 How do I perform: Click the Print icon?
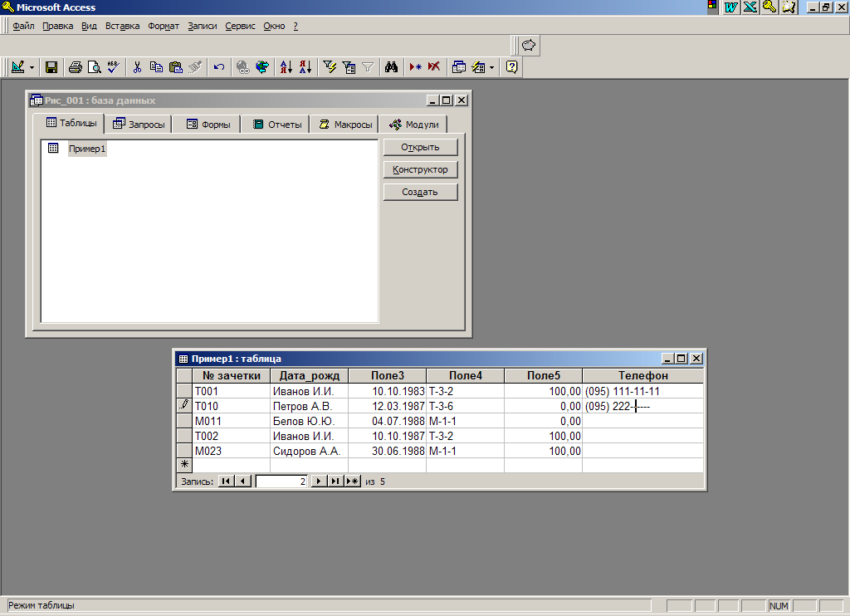pyautogui.click(x=76, y=67)
